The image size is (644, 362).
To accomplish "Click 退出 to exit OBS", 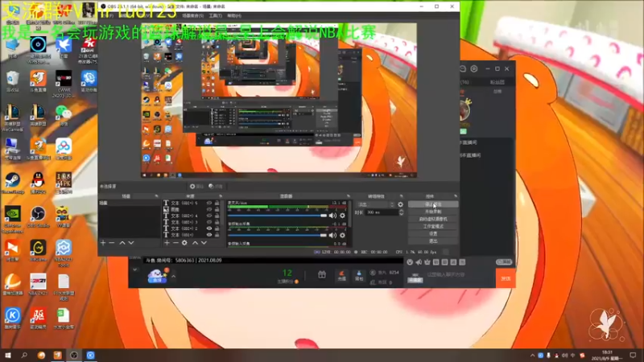I will [x=433, y=241].
